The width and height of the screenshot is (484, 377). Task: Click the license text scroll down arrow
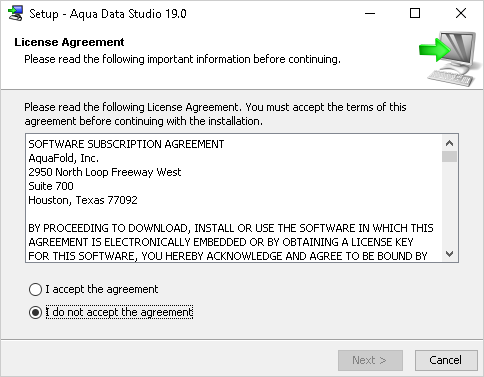449,254
